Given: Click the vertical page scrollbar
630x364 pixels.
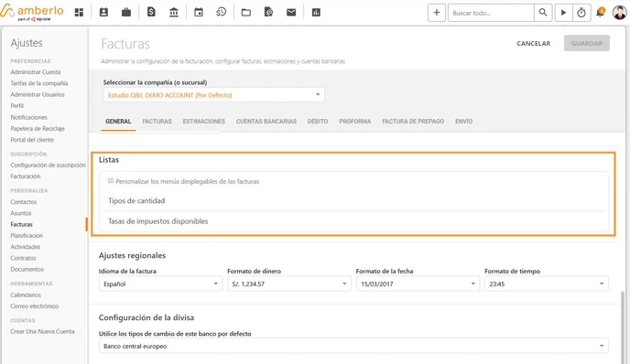Looking at the screenshot, I should coord(624,327).
